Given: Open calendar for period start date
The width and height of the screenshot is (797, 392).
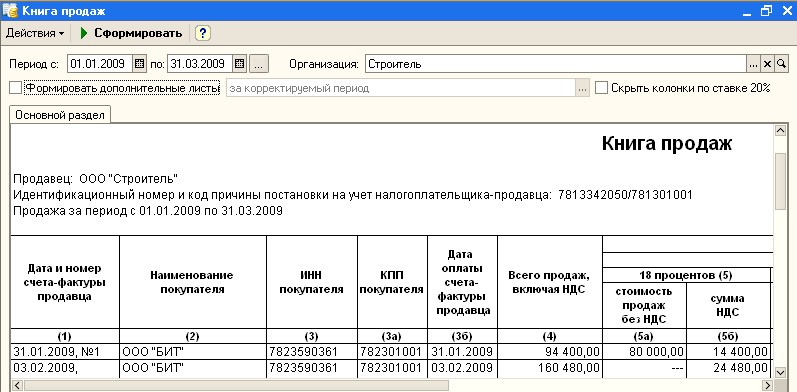Looking at the screenshot, I should pos(139,64).
